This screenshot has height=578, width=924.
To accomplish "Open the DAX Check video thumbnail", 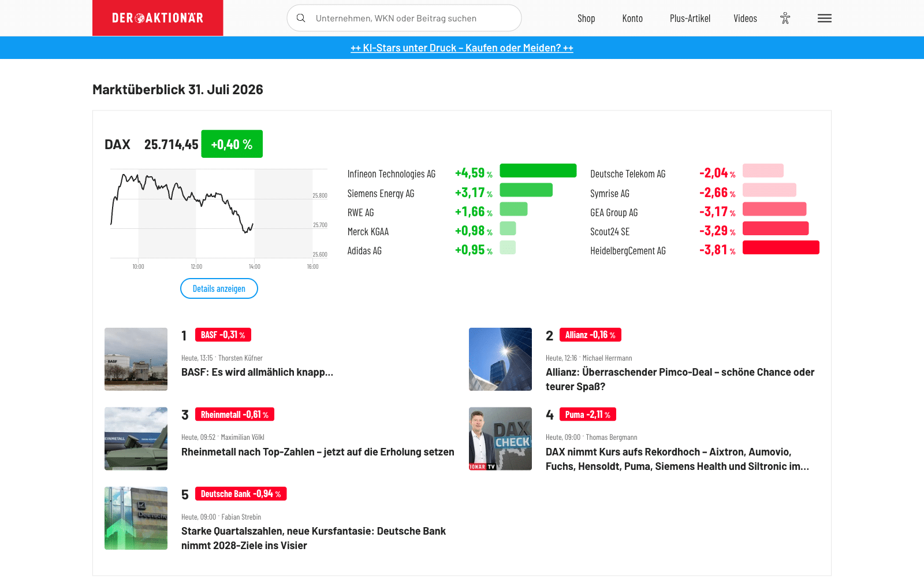I will point(500,439).
